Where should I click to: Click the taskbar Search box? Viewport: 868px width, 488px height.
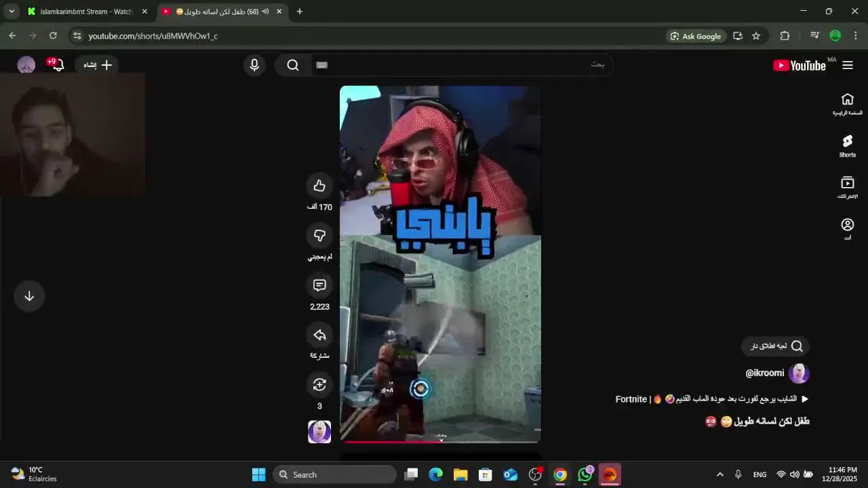click(x=335, y=474)
